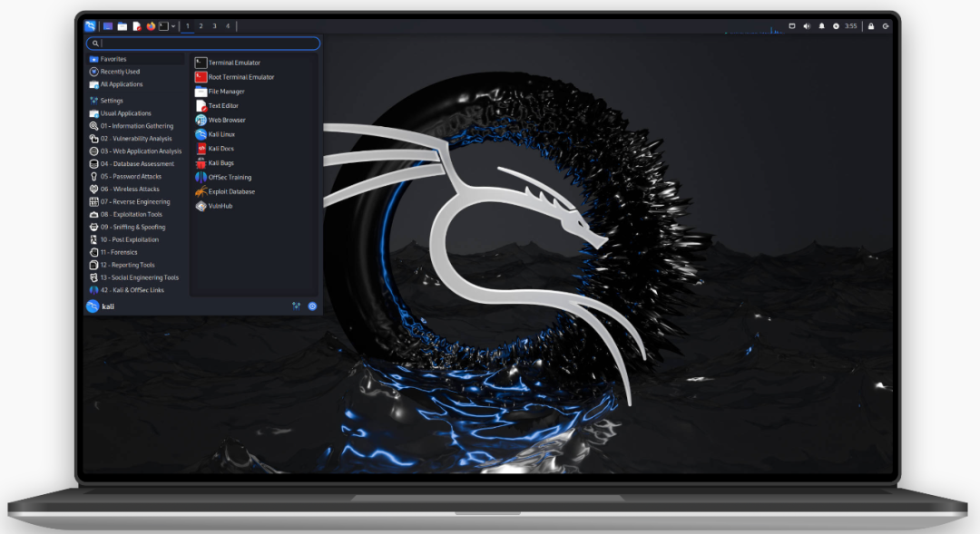Click the log out icon in the panel
Viewport: 980px width, 534px height.
(x=886, y=26)
